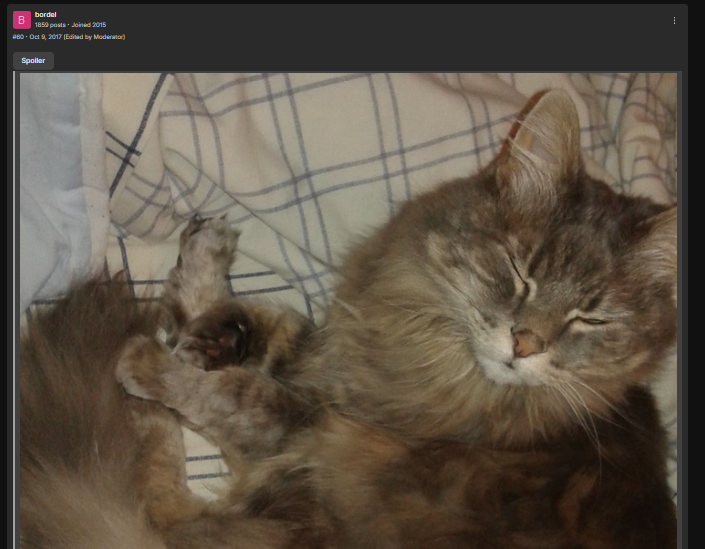Click the Oct 9, 2017 timestamp
The width and height of the screenshot is (705, 549).
click(45, 37)
